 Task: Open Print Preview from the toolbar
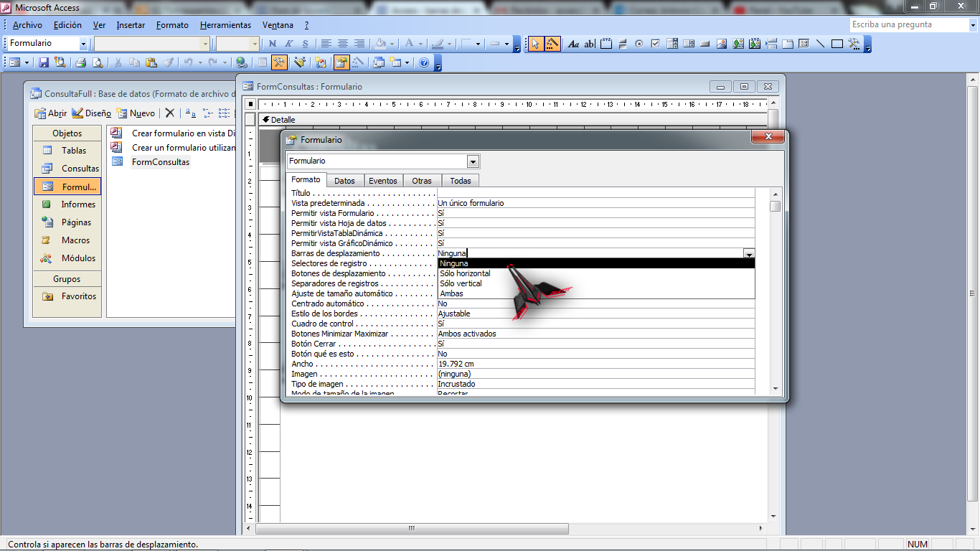[x=98, y=62]
